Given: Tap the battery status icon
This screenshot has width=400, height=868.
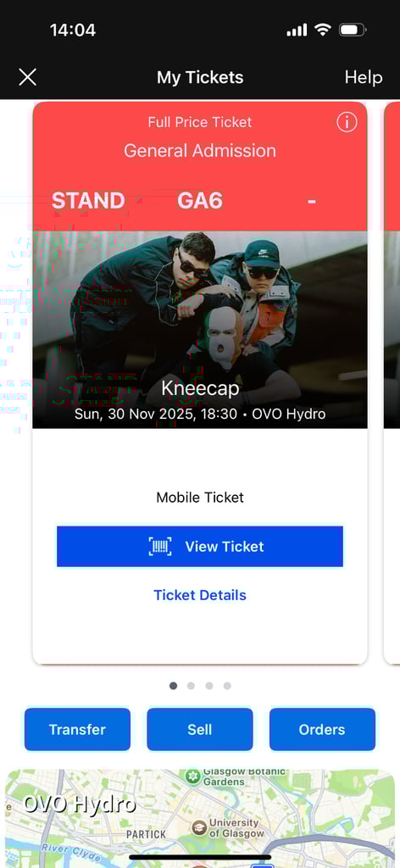Looking at the screenshot, I should (x=353, y=30).
